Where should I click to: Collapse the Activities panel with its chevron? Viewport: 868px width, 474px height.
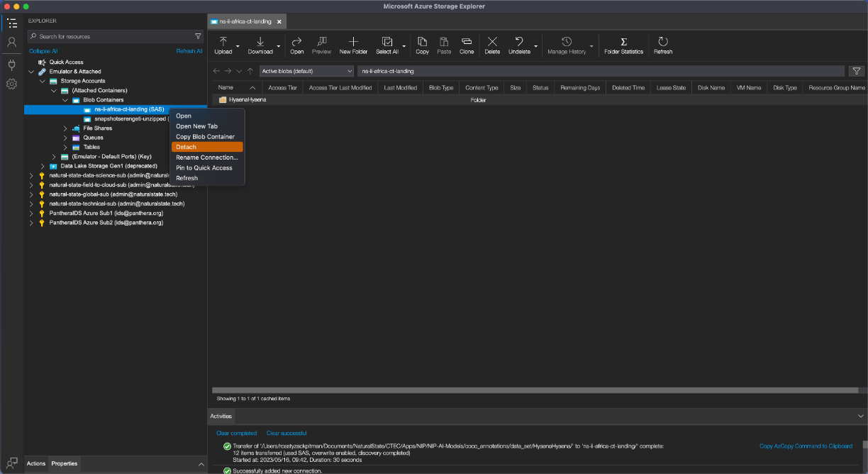pyautogui.click(x=861, y=416)
